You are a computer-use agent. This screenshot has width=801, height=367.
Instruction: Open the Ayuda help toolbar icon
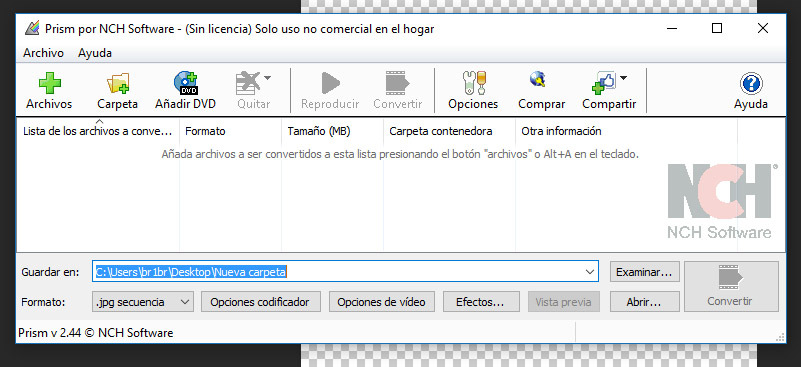750,83
